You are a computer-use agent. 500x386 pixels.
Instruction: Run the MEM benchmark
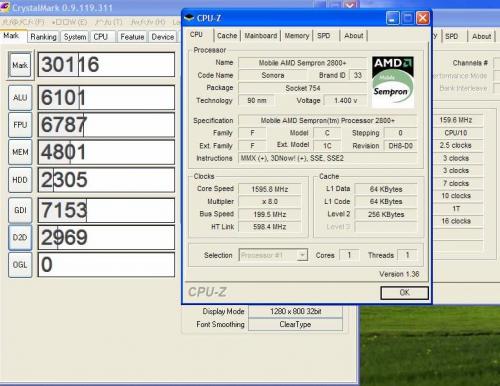pyautogui.click(x=20, y=152)
